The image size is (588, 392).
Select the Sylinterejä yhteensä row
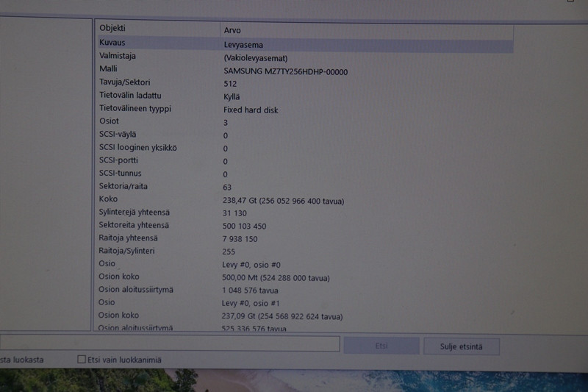pyautogui.click(x=305, y=213)
